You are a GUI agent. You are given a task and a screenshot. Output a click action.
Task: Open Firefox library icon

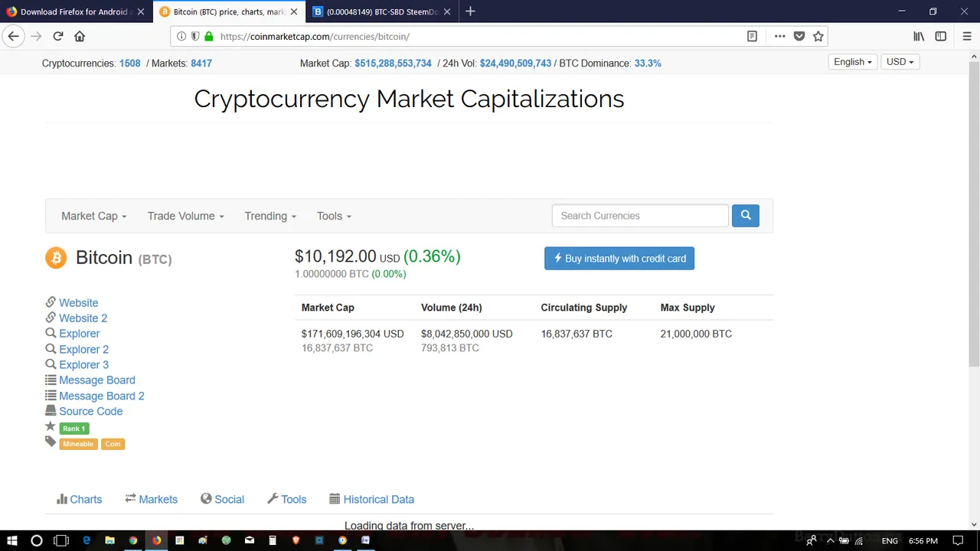[x=919, y=36]
